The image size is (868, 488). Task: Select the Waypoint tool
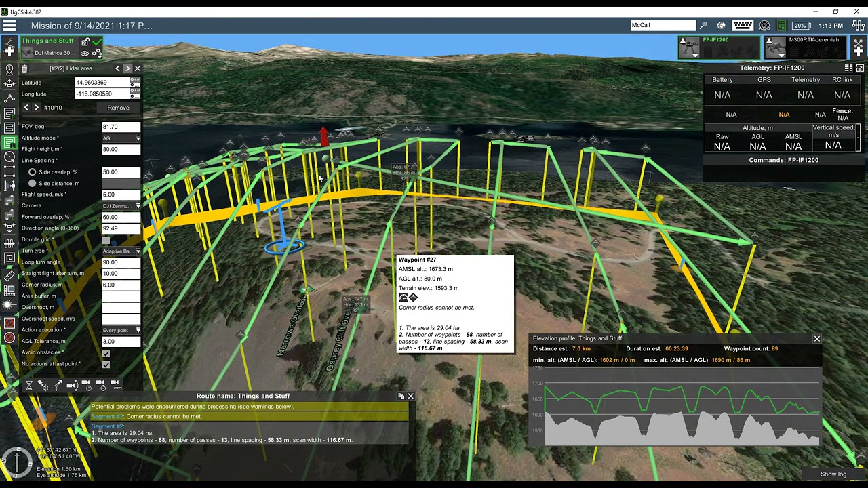click(x=9, y=98)
